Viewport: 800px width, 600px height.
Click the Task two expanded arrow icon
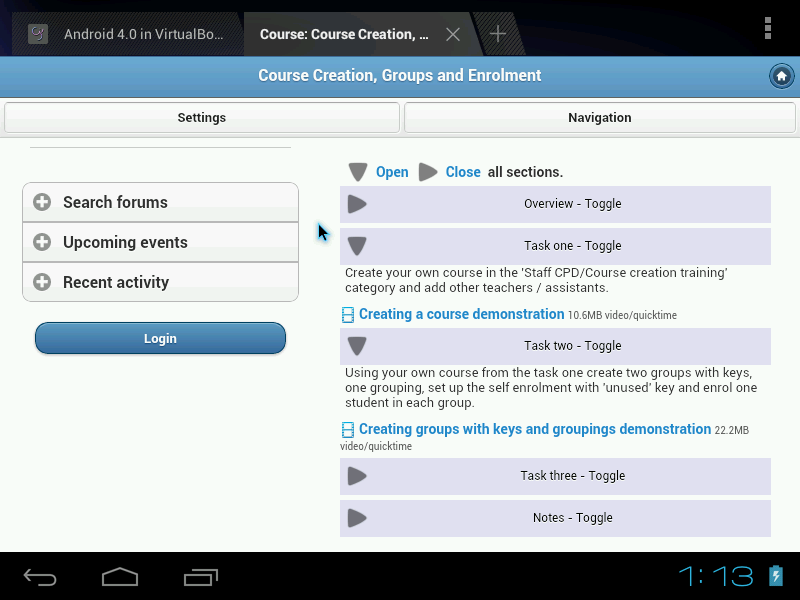coord(357,346)
